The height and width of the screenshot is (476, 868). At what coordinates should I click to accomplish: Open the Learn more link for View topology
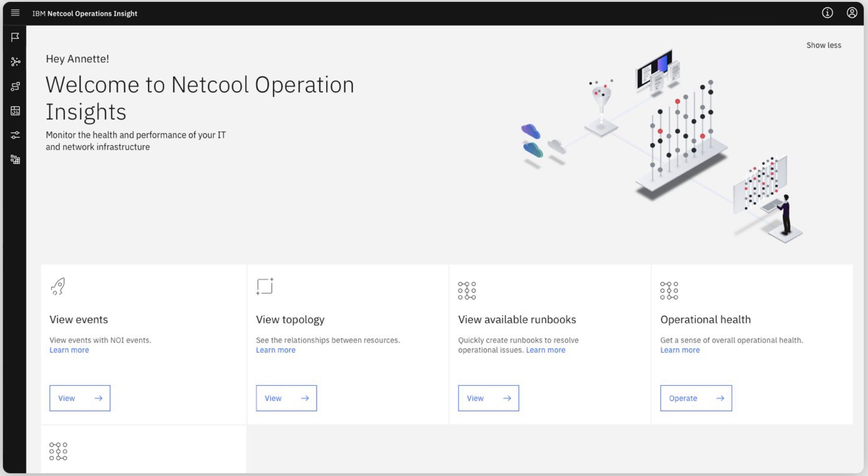point(276,350)
